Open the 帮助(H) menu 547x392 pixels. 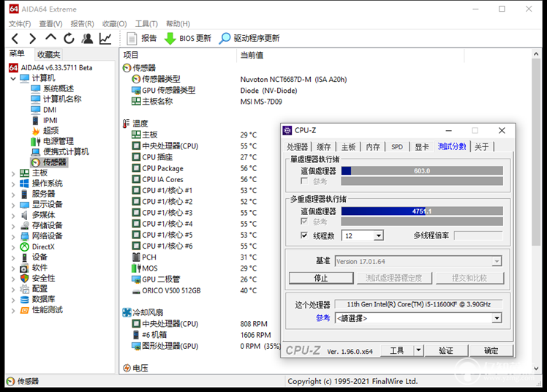pyautogui.click(x=178, y=23)
